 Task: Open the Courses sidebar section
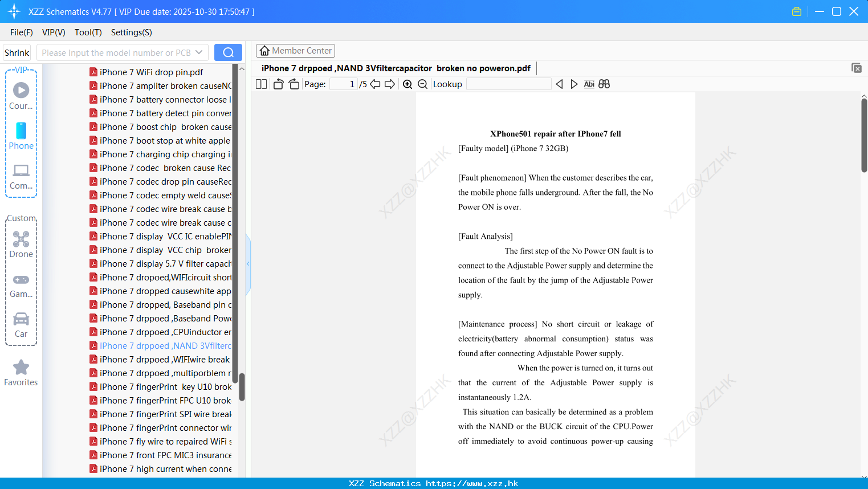(21, 96)
